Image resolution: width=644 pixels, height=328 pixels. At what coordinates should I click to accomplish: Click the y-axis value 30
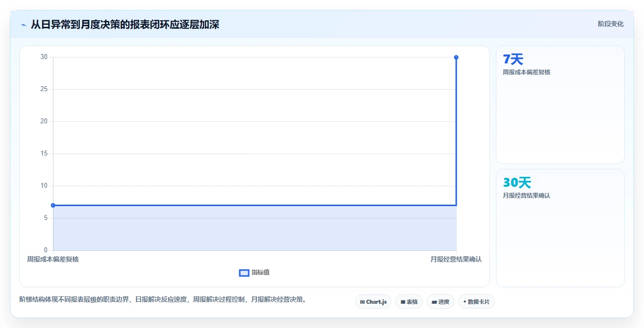click(44, 57)
